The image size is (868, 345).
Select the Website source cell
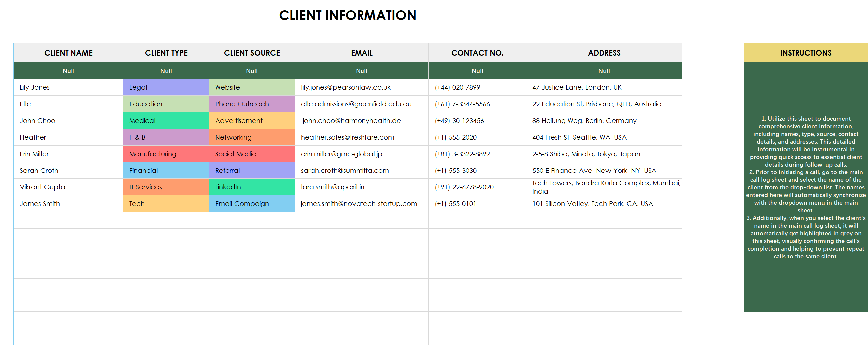pos(252,88)
